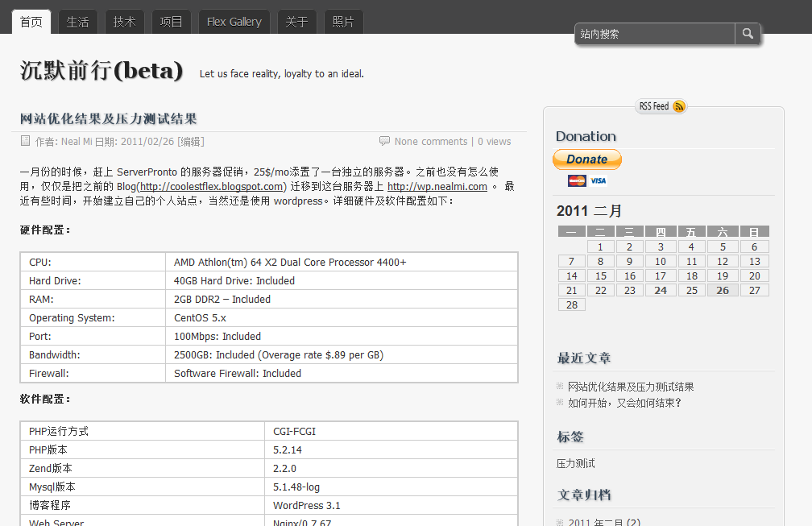Click the Donate PayPal button
Viewport: 812px width, 526px height.
click(x=586, y=159)
